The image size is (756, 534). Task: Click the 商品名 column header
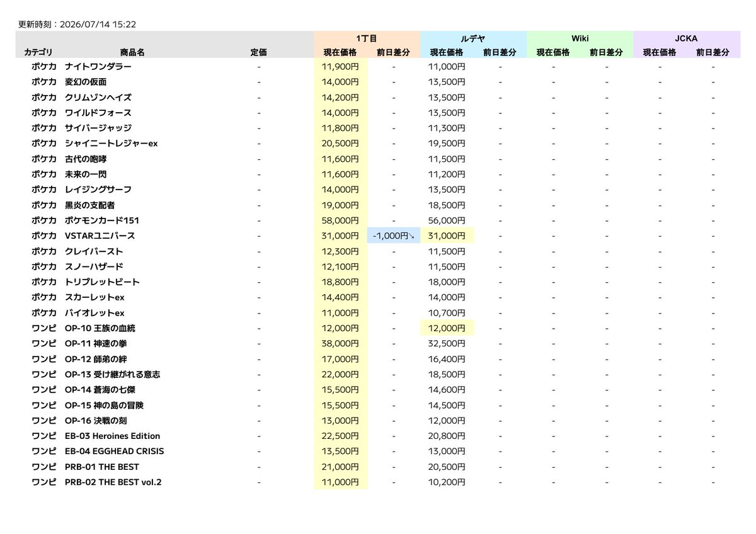132,53
